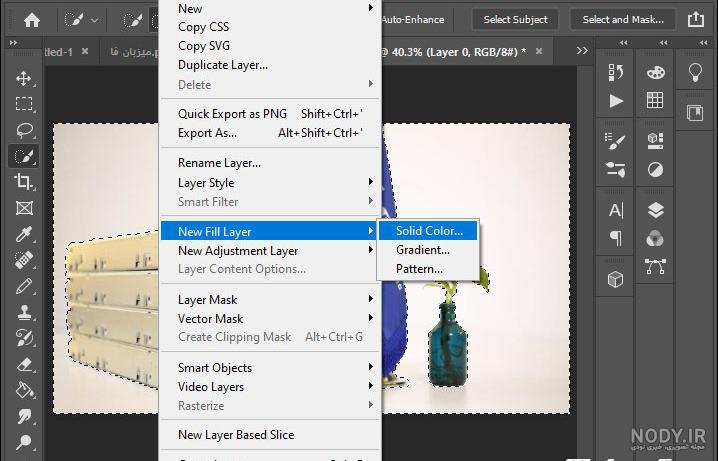Select the Spot Healing Brush tool
This screenshot has width=718, height=461.
pos(24,260)
